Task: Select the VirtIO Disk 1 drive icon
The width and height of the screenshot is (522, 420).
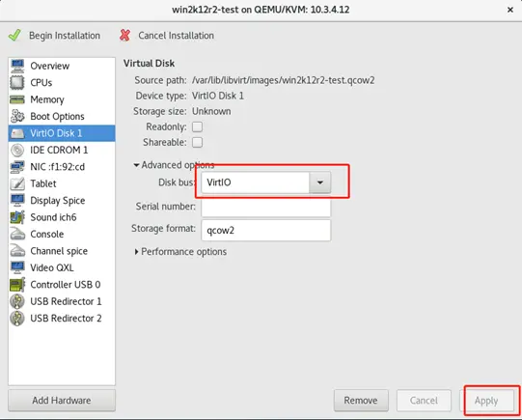Action: pyautogui.click(x=17, y=133)
